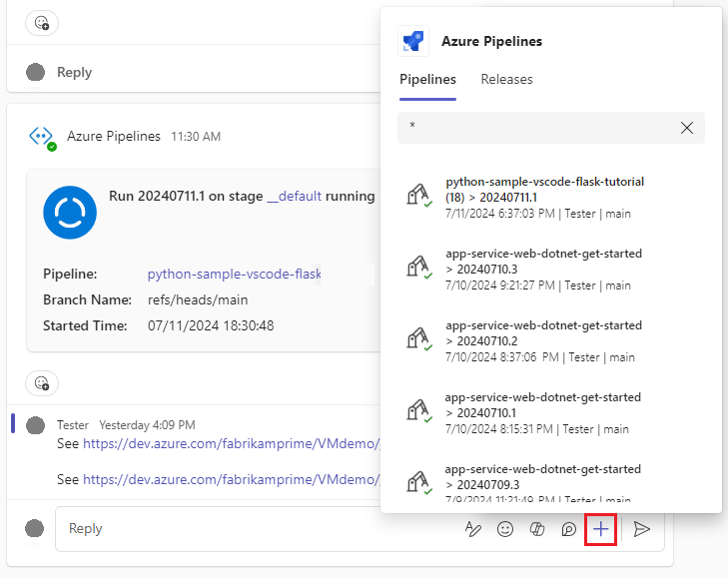Click Tester's avatar beside the links message

35,425
